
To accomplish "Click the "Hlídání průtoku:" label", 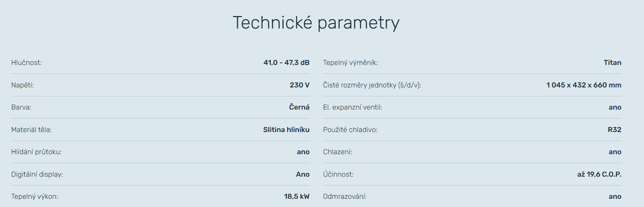I will 36,152.
